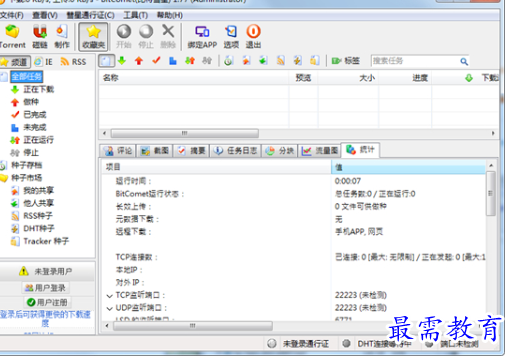The height and width of the screenshot is (360, 510).
Task: Open the 摘要 summary tab
Action: point(191,151)
